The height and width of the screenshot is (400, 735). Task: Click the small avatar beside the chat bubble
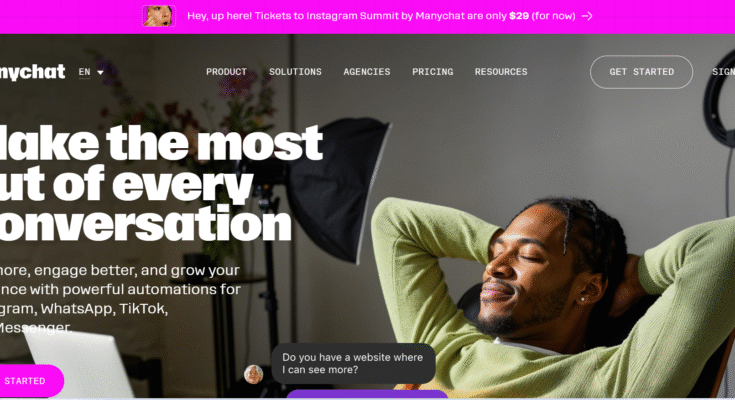(x=254, y=374)
